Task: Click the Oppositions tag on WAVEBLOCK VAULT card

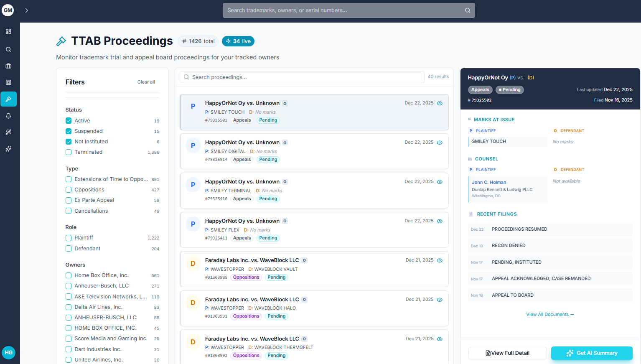Action: pos(246,277)
